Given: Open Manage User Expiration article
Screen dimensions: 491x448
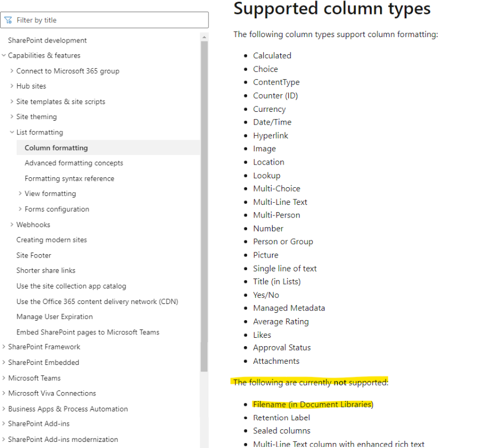Looking at the screenshot, I should pos(54,317).
